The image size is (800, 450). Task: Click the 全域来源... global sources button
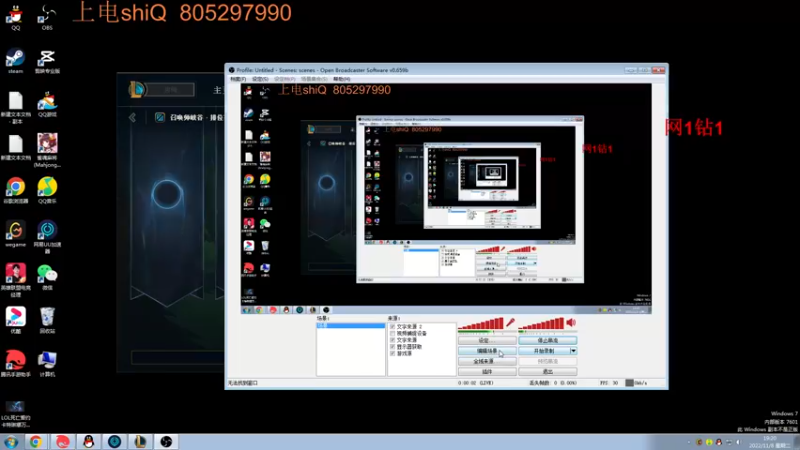point(487,361)
